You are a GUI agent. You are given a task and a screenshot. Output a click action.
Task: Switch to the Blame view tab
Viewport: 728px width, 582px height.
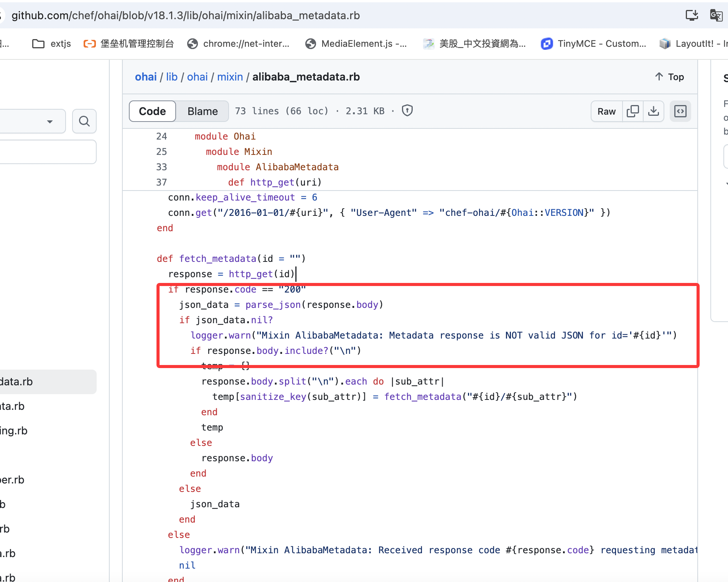point(203,111)
